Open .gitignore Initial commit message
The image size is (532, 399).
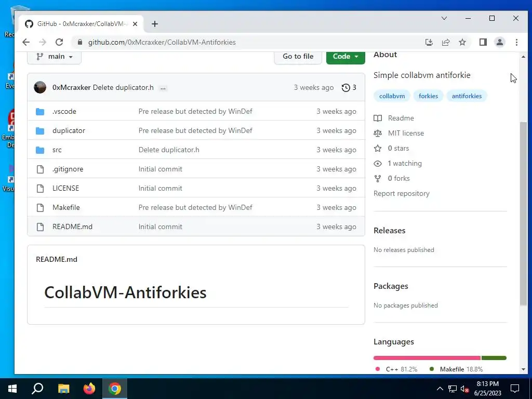point(160,169)
